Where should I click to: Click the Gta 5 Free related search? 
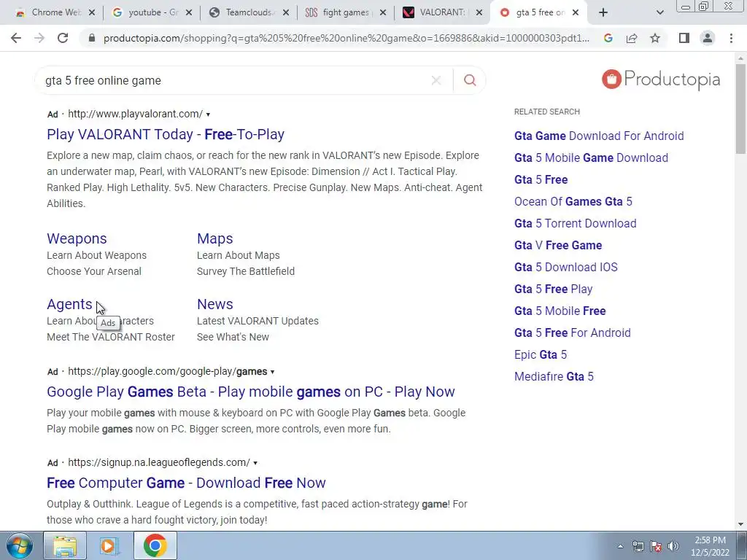[x=541, y=179]
